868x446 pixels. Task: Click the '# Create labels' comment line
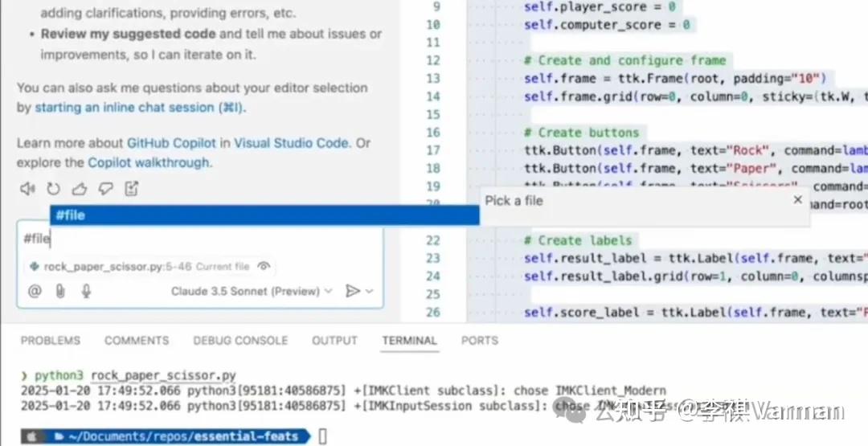click(x=578, y=240)
